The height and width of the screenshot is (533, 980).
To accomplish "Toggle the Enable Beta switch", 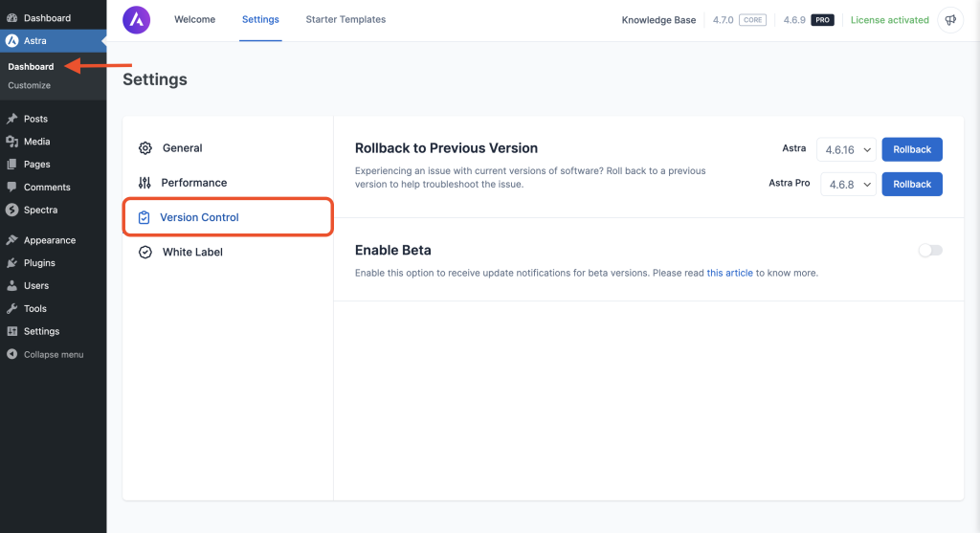I will 930,251.
